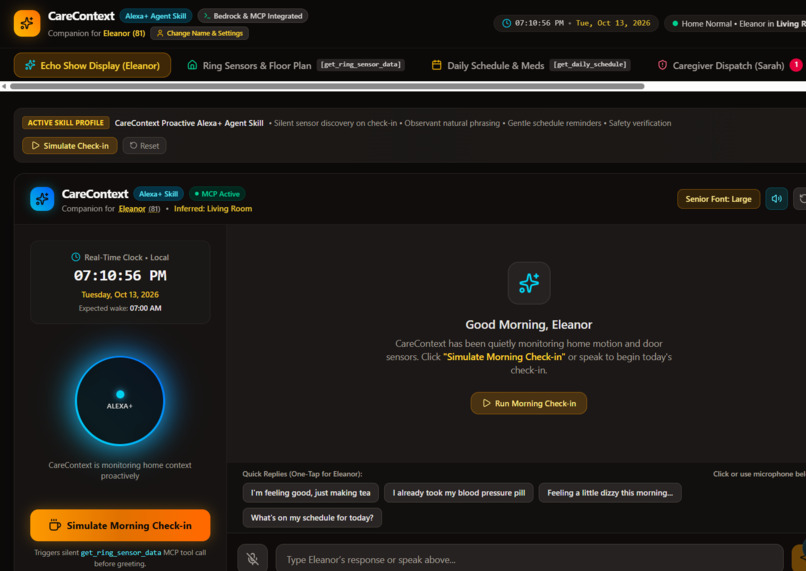Screen dimensions: 806x571
Task: Select quick reply "Feeling a little dizzy this morning..."
Action: tap(610, 493)
